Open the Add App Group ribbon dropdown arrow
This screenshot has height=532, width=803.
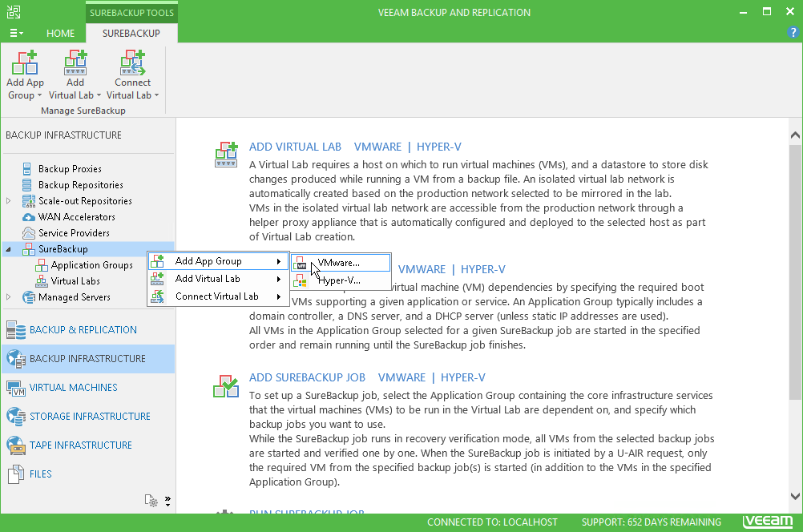pyautogui.click(x=39, y=95)
